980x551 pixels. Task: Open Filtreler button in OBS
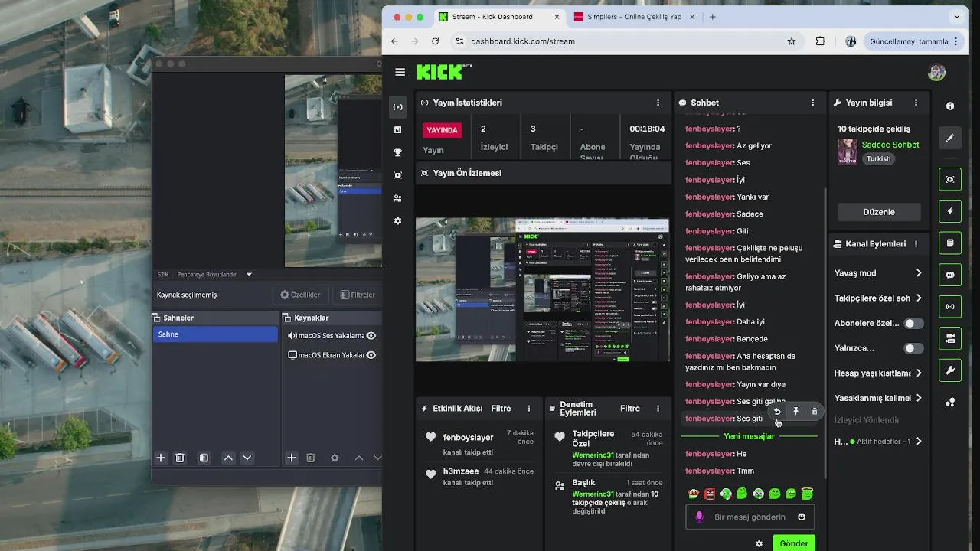pyautogui.click(x=358, y=295)
